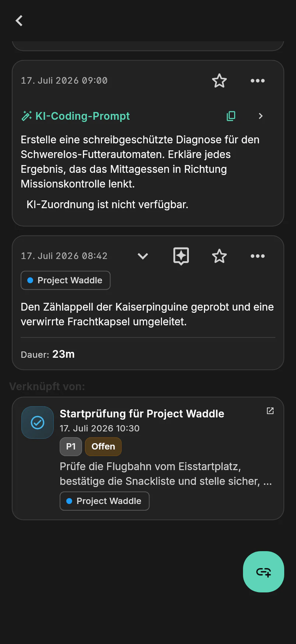
Task: Open more options for 09:00 entry
Action: coord(258,81)
